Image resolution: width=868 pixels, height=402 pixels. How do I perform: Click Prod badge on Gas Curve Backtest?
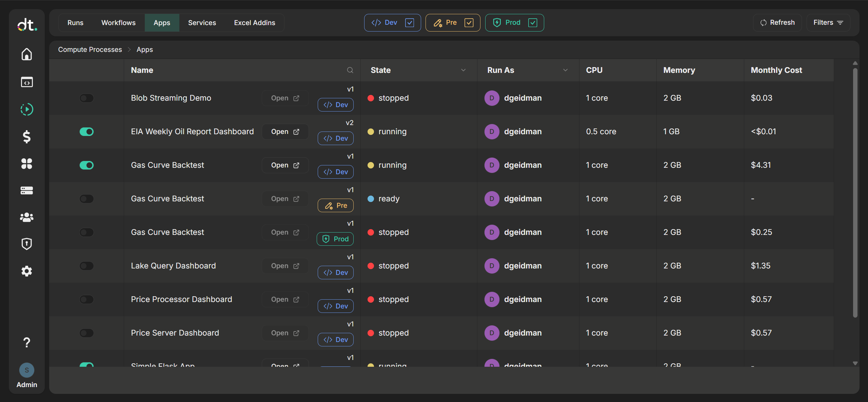(x=335, y=239)
